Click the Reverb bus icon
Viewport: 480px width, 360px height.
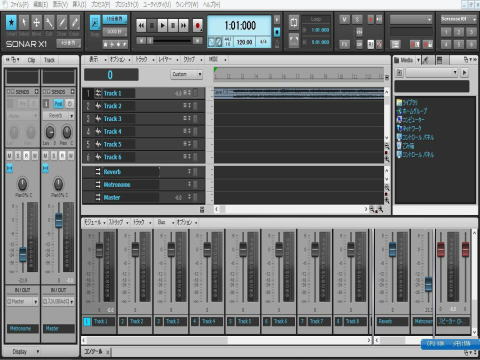pyautogui.click(x=98, y=172)
